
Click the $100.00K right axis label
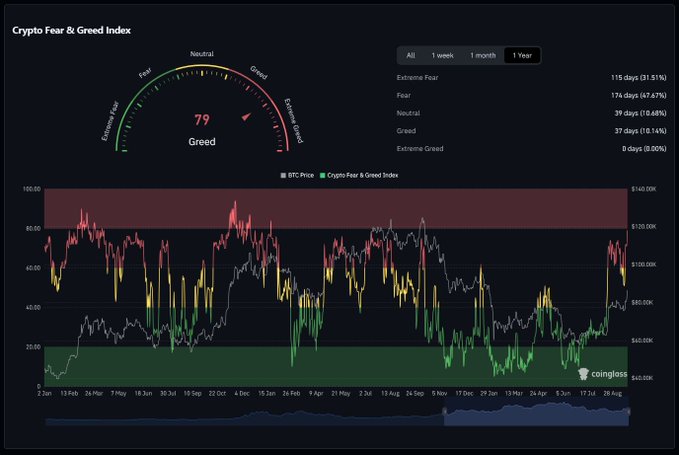pyautogui.click(x=644, y=265)
